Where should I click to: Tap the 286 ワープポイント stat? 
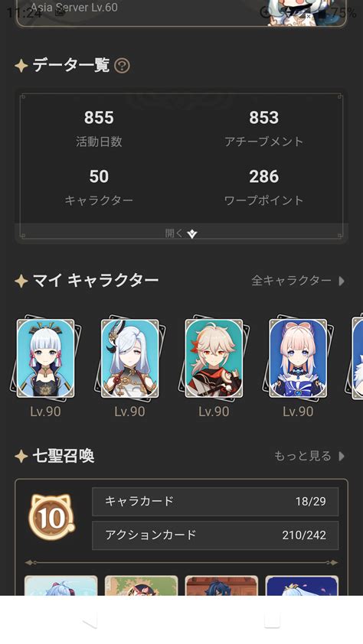264,187
